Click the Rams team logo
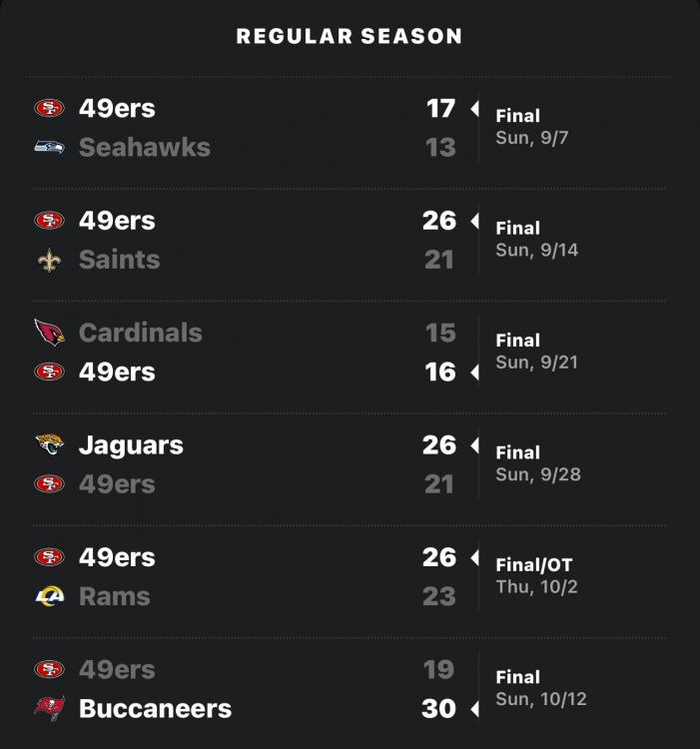This screenshot has height=749, width=700. (49, 596)
